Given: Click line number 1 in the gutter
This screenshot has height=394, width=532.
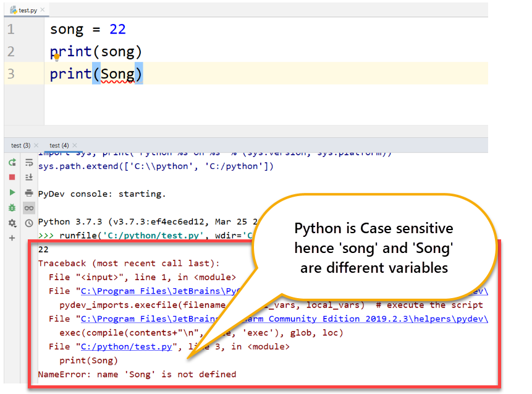Looking at the screenshot, I should (x=11, y=29).
